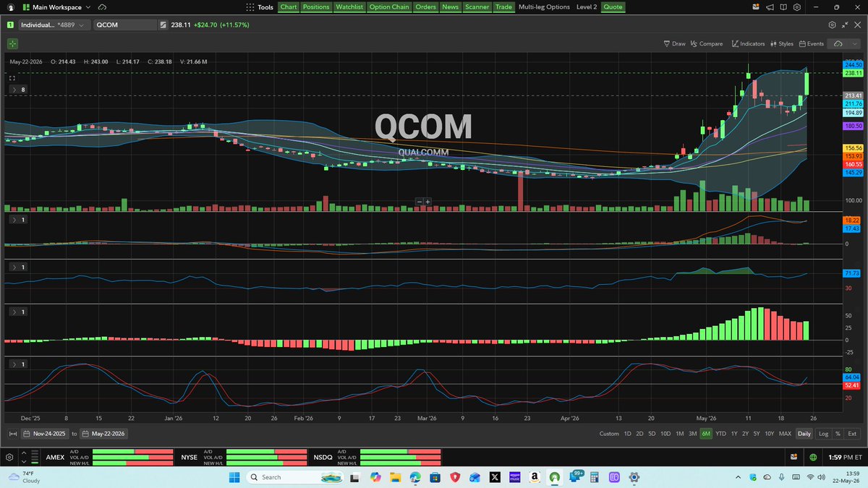Screen dimensions: 868x488
Task: Switch to the Scanner tab
Action: pos(477,7)
